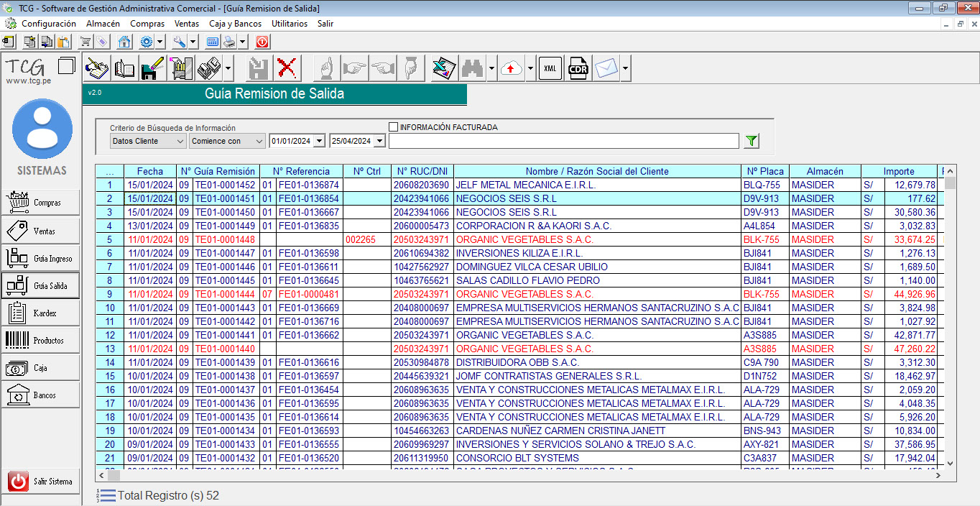Open the 25/04/2024 end date picker
The height and width of the screenshot is (506, 980).
(x=379, y=141)
